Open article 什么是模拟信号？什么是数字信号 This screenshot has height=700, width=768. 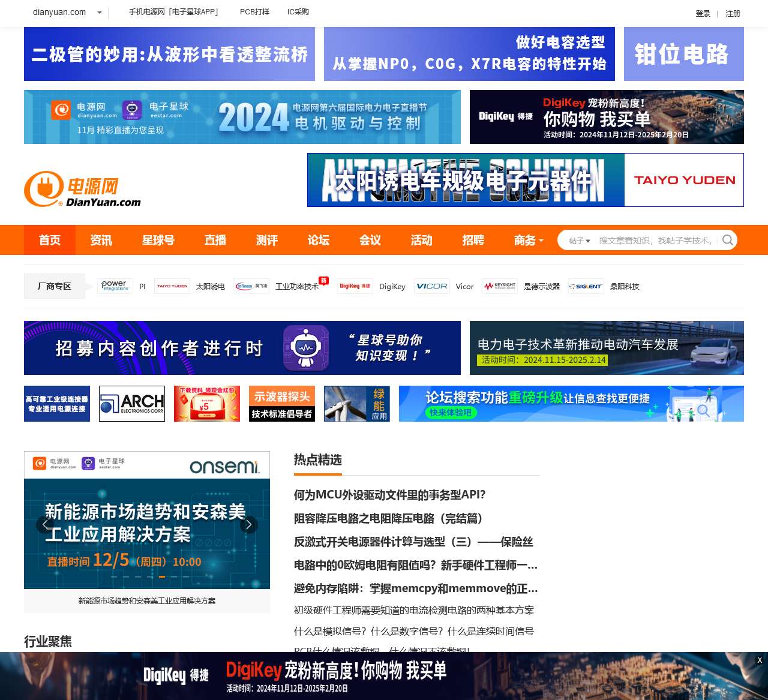[x=414, y=631]
